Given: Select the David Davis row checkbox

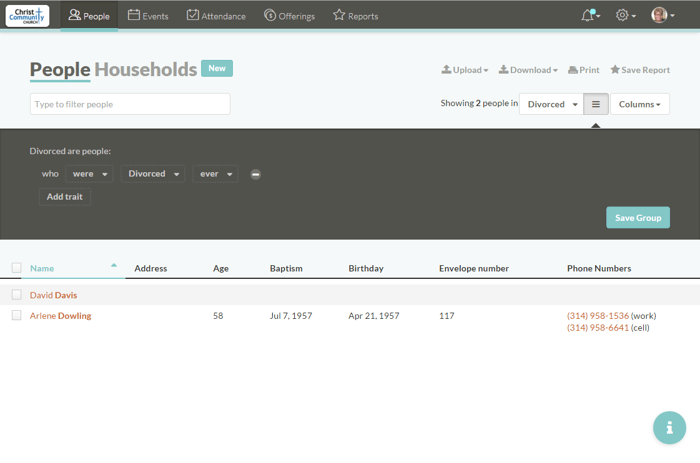Looking at the screenshot, I should tap(16, 295).
